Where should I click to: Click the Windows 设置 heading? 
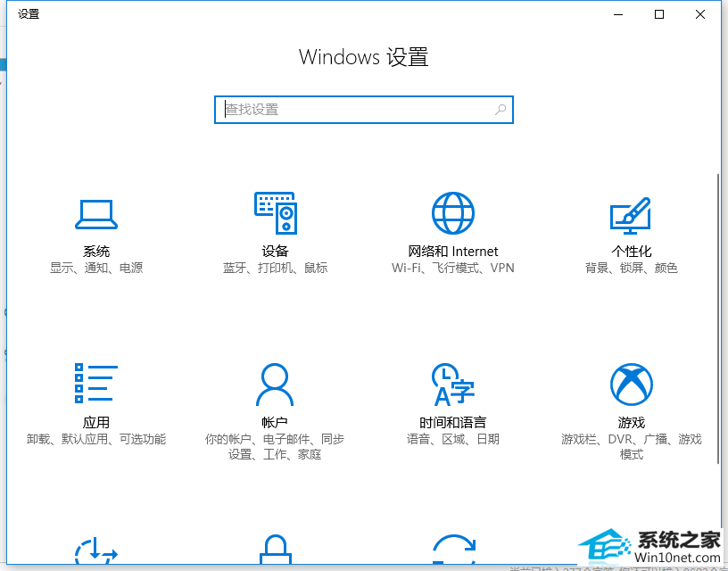coord(363,57)
